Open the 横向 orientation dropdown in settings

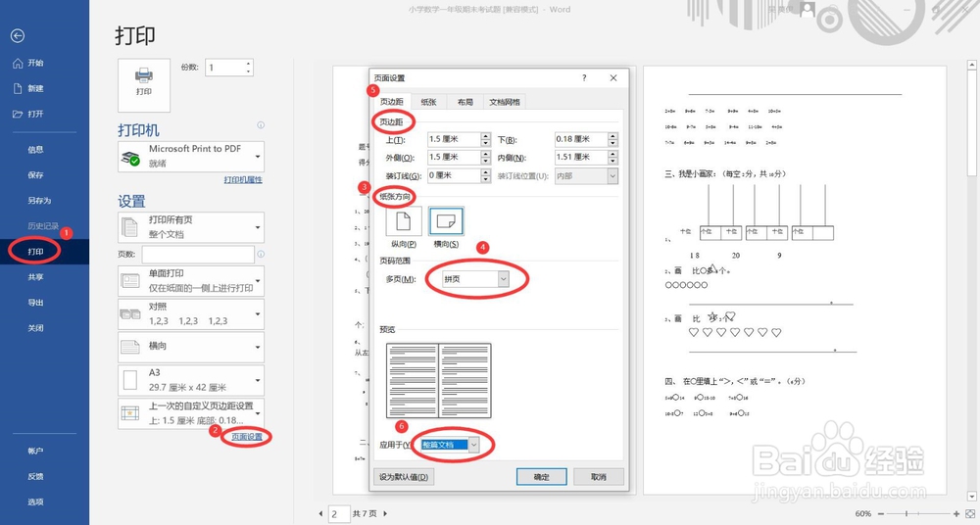pos(191,347)
